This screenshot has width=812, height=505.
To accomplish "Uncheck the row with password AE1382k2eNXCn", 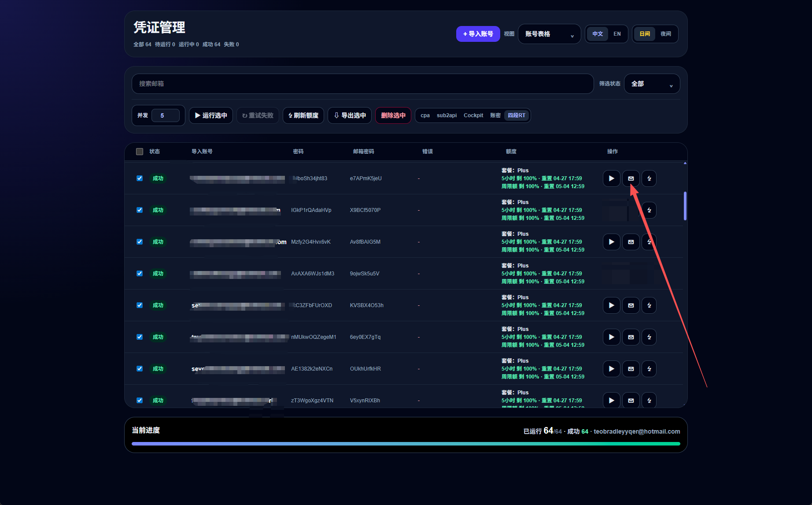I will pos(140,369).
